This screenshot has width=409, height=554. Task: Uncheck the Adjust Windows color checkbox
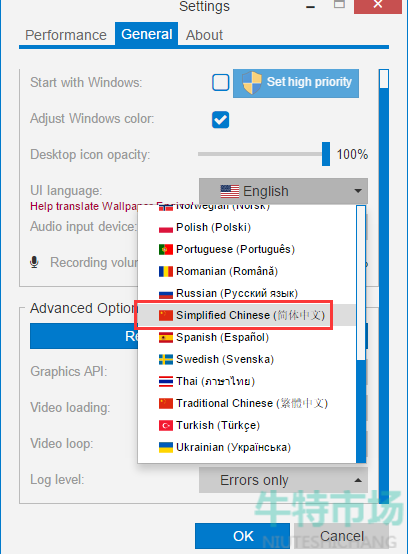pyautogui.click(x=221, y=119)
